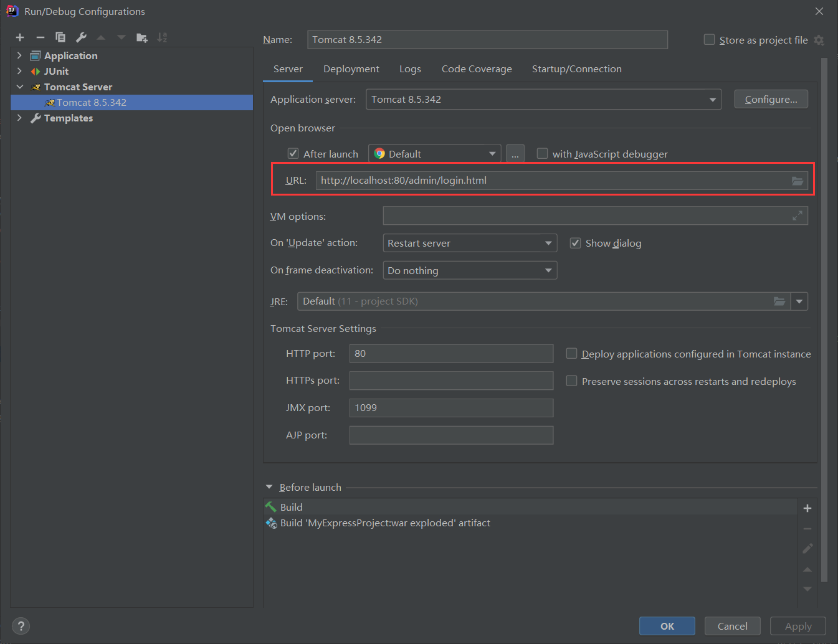Image resolution: width=838 pixels, height=644 pixels.
Task: Remove before launch task minus icon
Action: point(807,529)
